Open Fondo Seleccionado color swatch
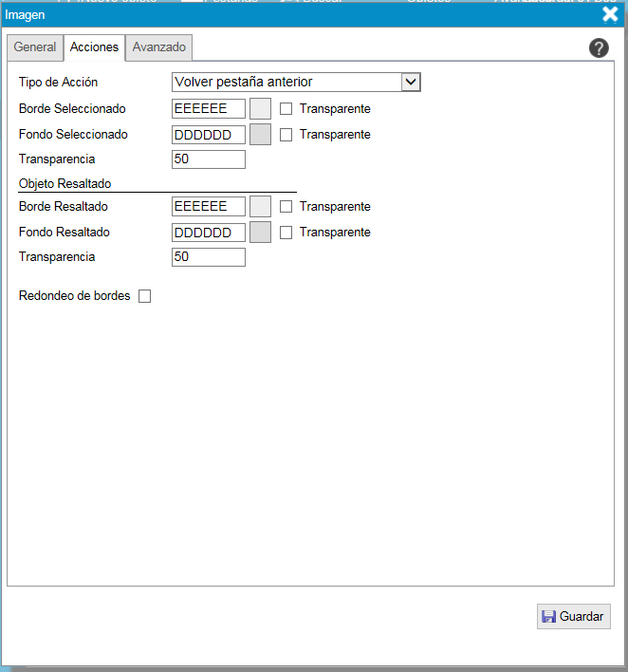Viewport: 628px width, 672px height. click(260, 135)
